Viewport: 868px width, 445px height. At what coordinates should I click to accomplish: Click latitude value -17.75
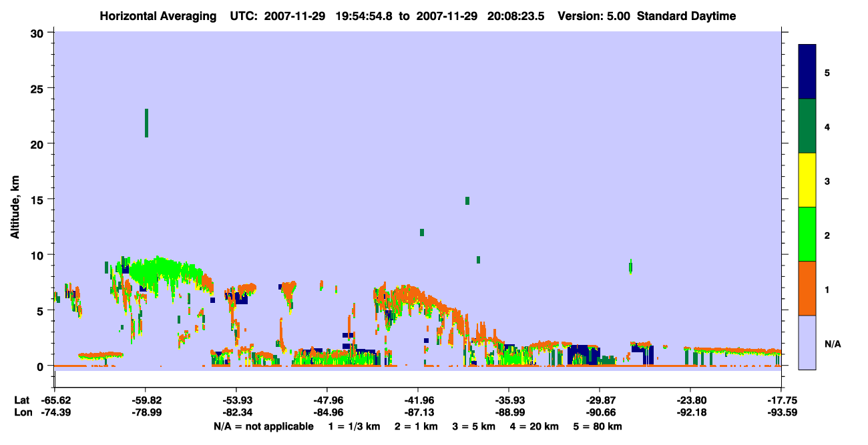click(781, 400)
